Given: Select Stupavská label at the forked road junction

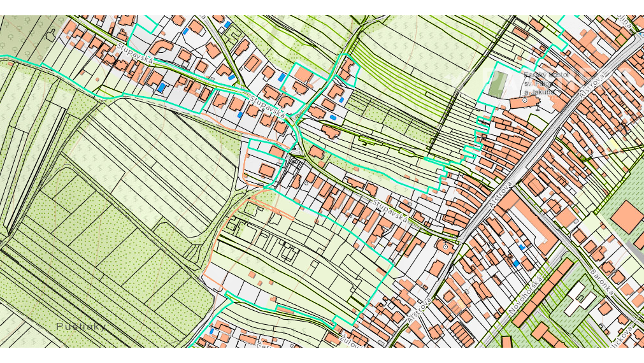Looking at the screenshot, I should pos(268,106).
